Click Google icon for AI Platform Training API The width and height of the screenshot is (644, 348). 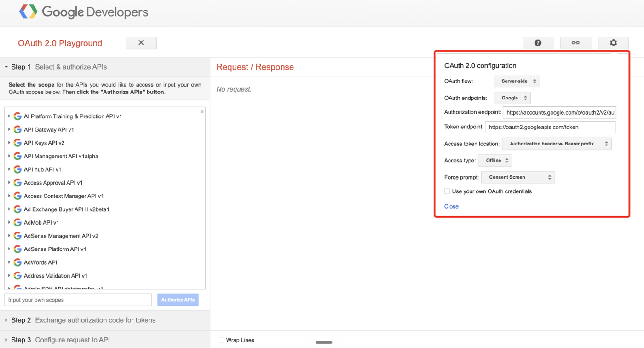[x=17, y=116]
